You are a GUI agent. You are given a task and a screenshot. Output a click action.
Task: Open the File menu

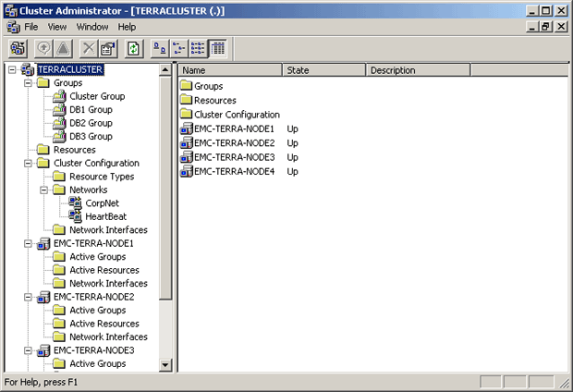(x=30, y=27)
